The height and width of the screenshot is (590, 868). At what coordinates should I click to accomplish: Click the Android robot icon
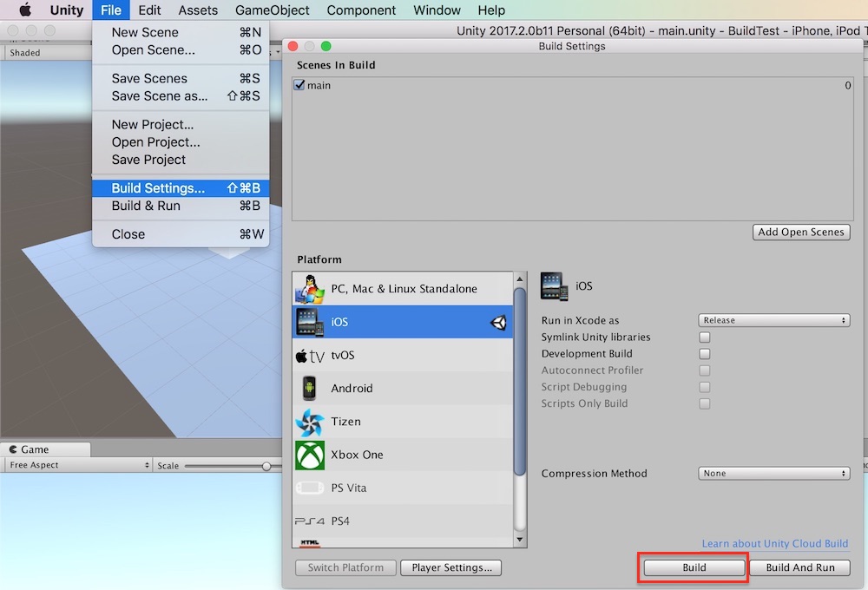tap(310, 388)
